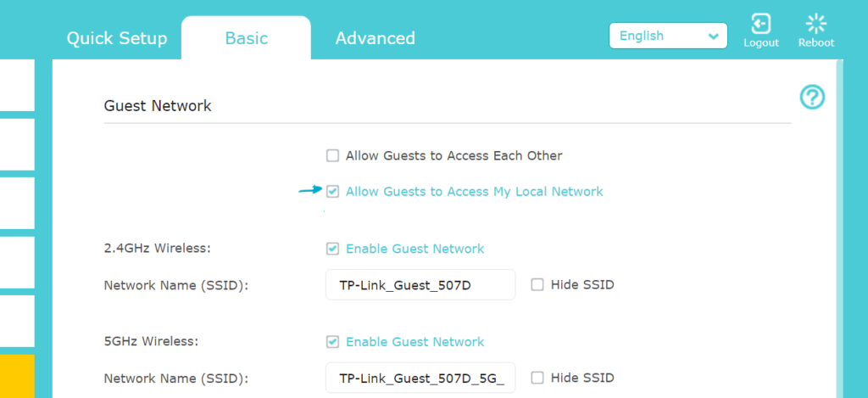This screenshot has width=868, height=398.
Task: Click the Guest Network section heading
Action: [x=158, y=106]
